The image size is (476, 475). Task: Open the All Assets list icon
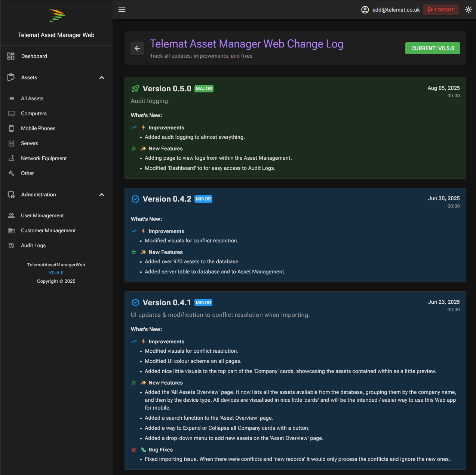pyautogui.click(x=11, y=98)
